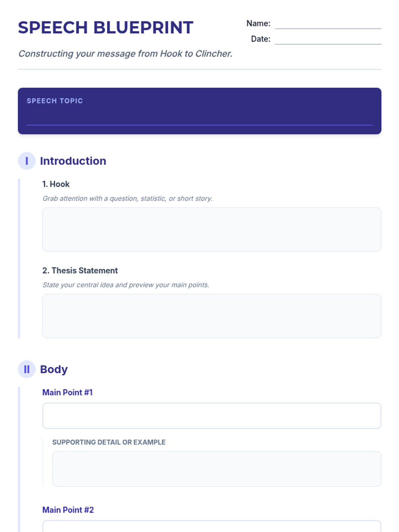The height and width of the screenshot is (532, 399).
Task: Select the SPEECH BLUEPRINT title
Action: (106, 28)
